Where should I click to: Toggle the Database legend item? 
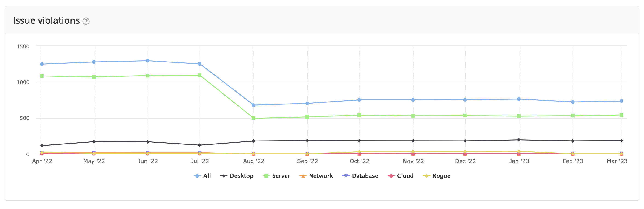tap(360, 176)
